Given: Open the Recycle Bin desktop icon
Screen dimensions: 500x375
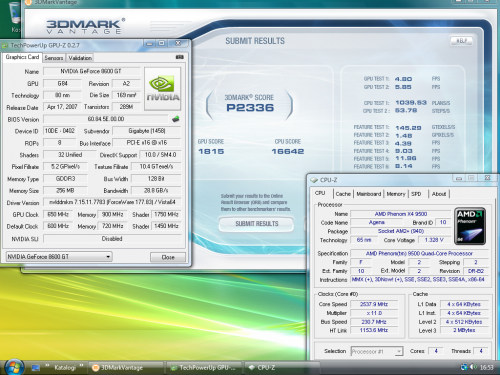Looking at the screenshot, I should tap(15, 17).
